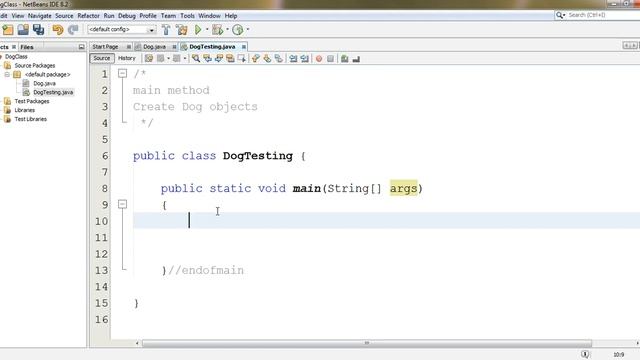This screenshot has height=360, width=640.
Task: Open the Source menu
Action: tap(64, 16)
